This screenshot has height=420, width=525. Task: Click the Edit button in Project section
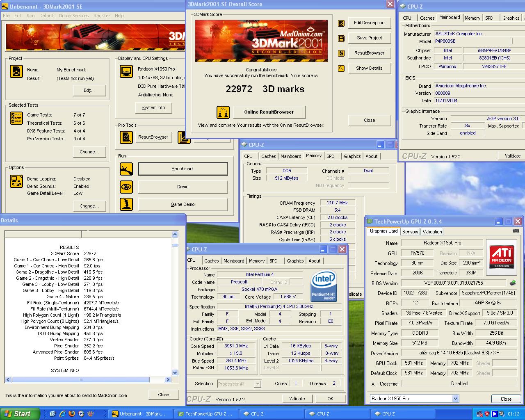coord(89,90)
